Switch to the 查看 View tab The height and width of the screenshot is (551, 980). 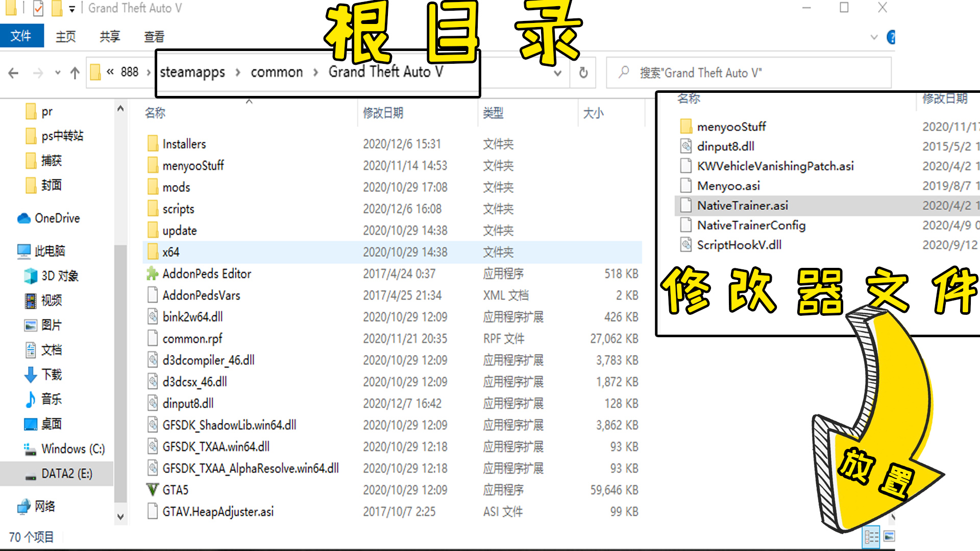tap(154, 36)
